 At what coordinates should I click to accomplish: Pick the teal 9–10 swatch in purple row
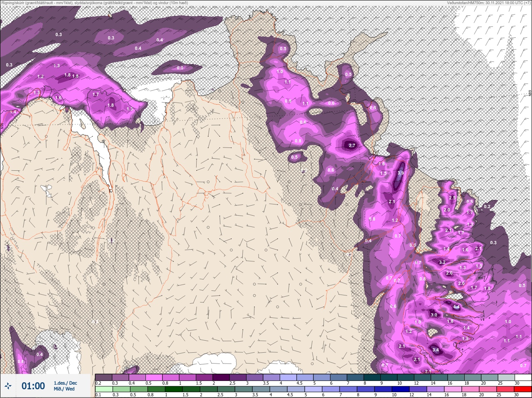click(x=389, y=377)
